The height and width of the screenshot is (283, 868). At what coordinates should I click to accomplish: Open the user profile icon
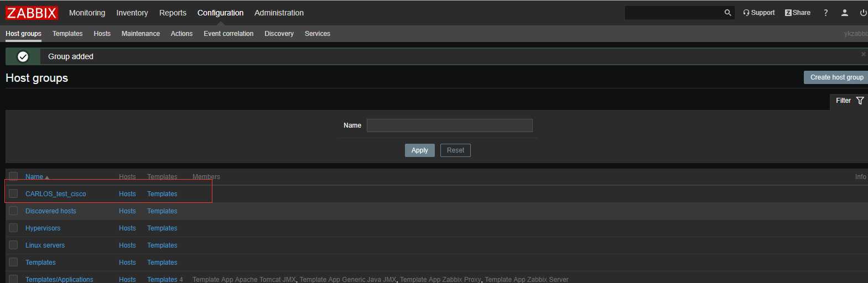point(844,13)
